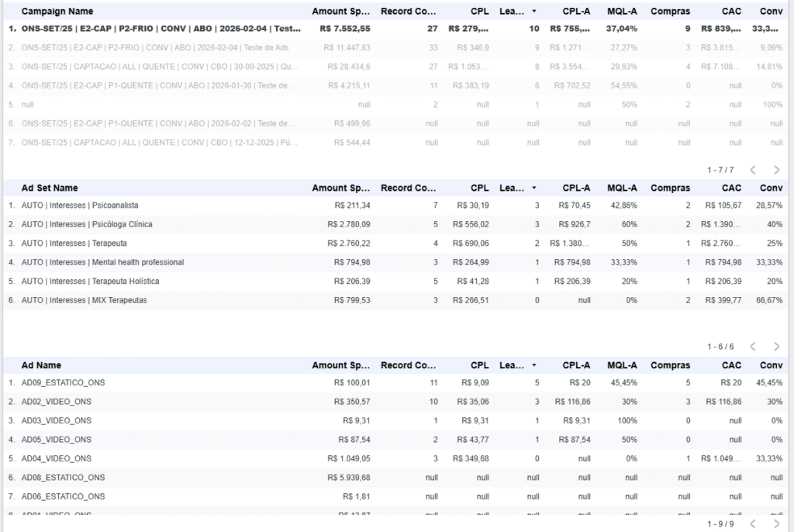Toggle sort arrow in Campaign table Lea... column

(533, 12)
